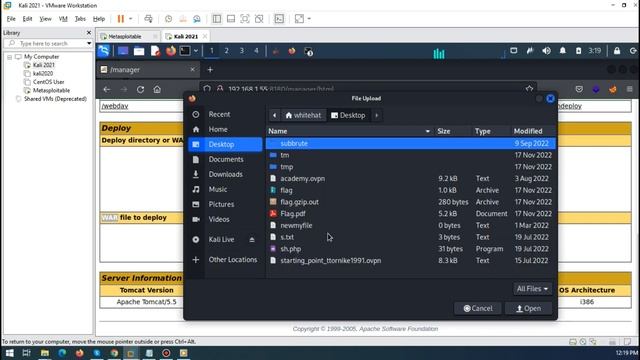
Task: Select the academy.ovpn file
Action: 411,179
